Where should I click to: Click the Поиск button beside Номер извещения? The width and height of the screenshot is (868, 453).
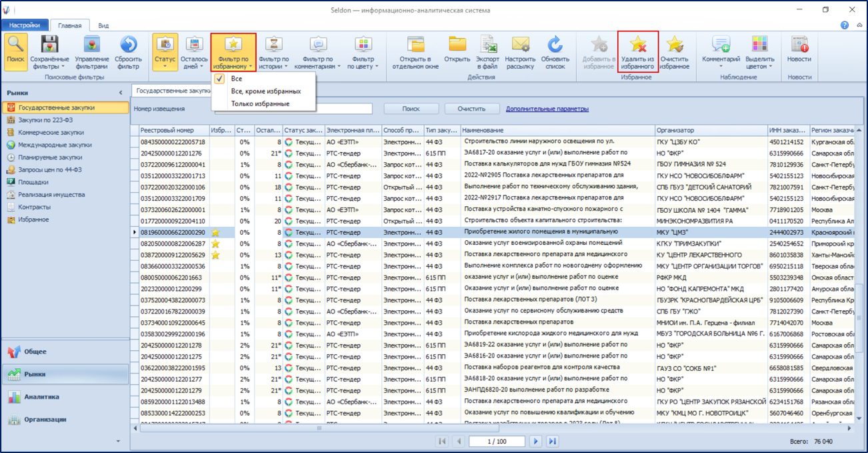411,109
